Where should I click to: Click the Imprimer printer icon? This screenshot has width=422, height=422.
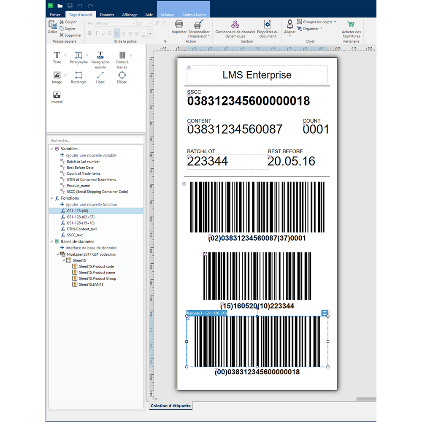pos(179,24)
